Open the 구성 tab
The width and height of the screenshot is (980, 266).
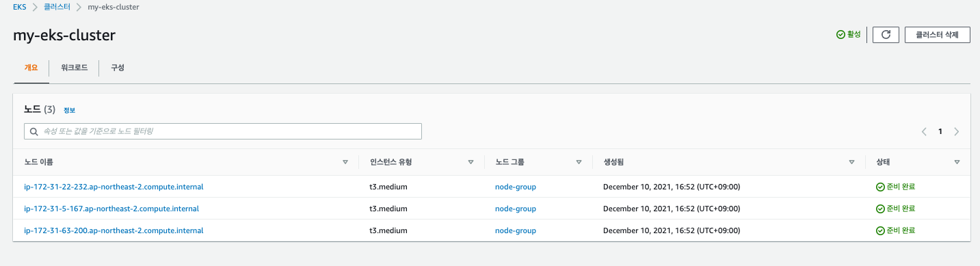click(118, 68)
